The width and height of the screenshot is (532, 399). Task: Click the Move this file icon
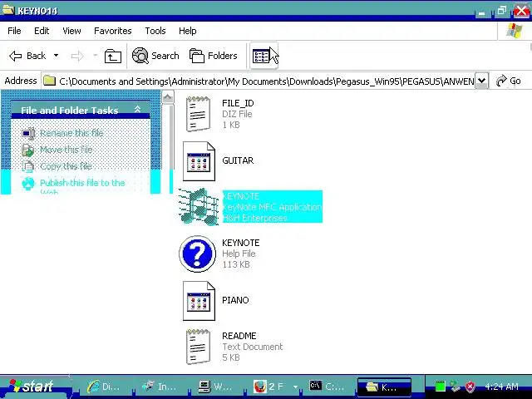pos(27,150)
